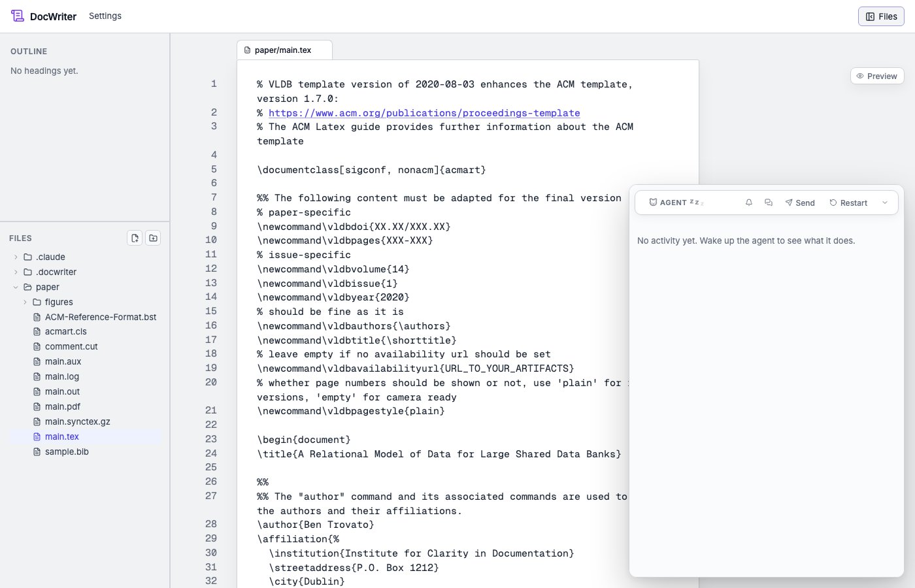This screenshot has width=915, height=588.
Task: Expand the .docwriter folder chevron
Action: (16, 272)
